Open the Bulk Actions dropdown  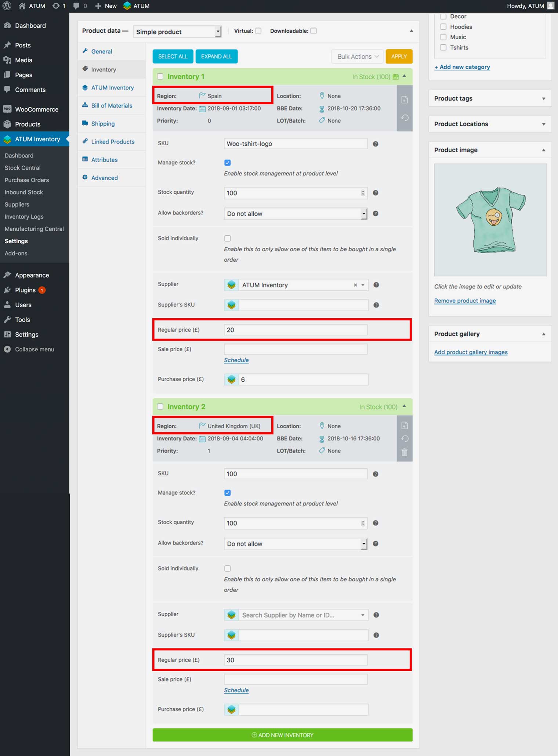click(357, 57)
